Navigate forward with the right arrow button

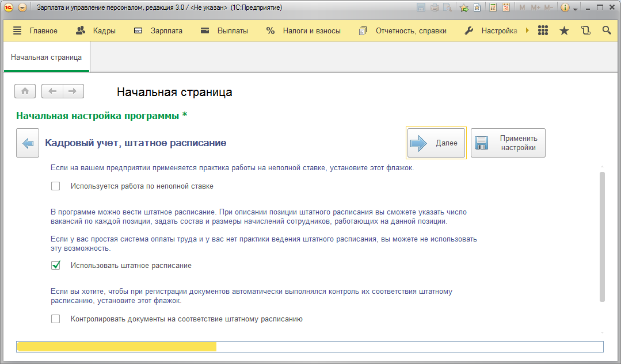tap(73, 91)
